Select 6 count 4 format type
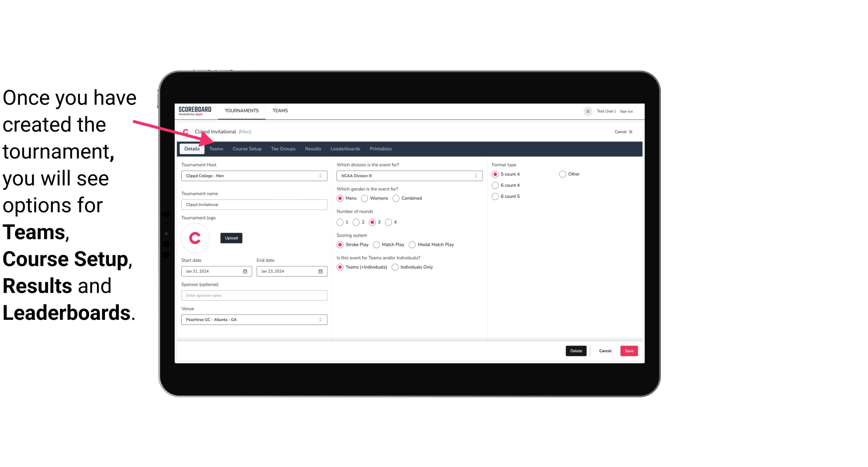 point(495,185)
